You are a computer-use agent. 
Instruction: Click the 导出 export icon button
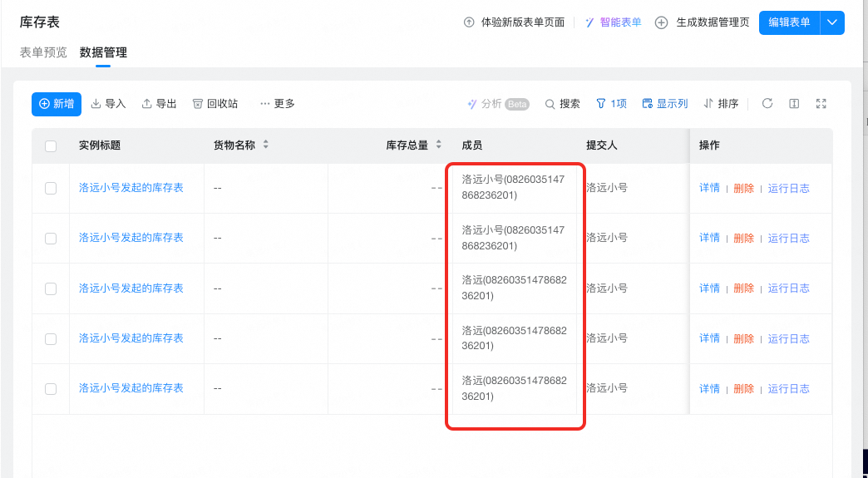click(x=160, y=103)
